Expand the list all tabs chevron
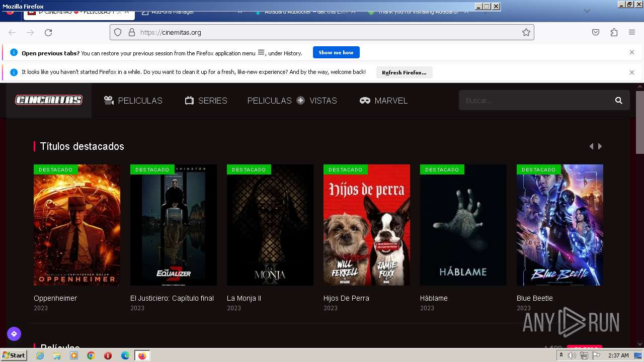The height and width of the screenshot is (362, 644). [587, 11]
